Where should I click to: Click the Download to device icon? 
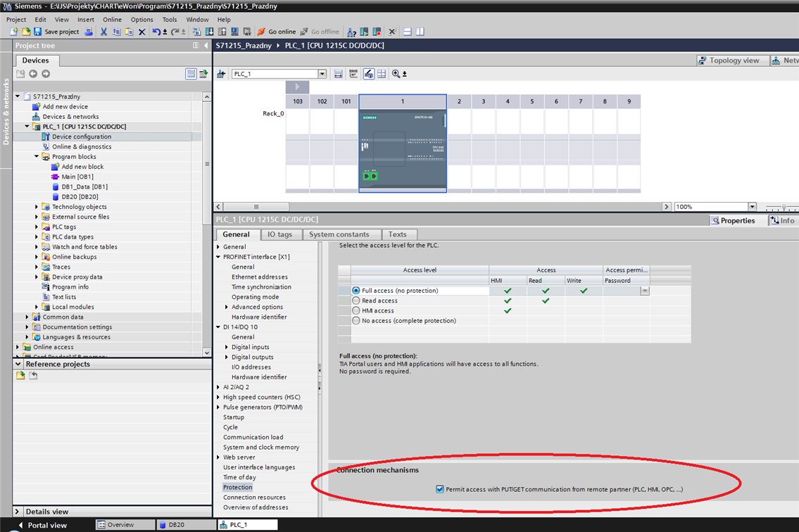point(210,32)
